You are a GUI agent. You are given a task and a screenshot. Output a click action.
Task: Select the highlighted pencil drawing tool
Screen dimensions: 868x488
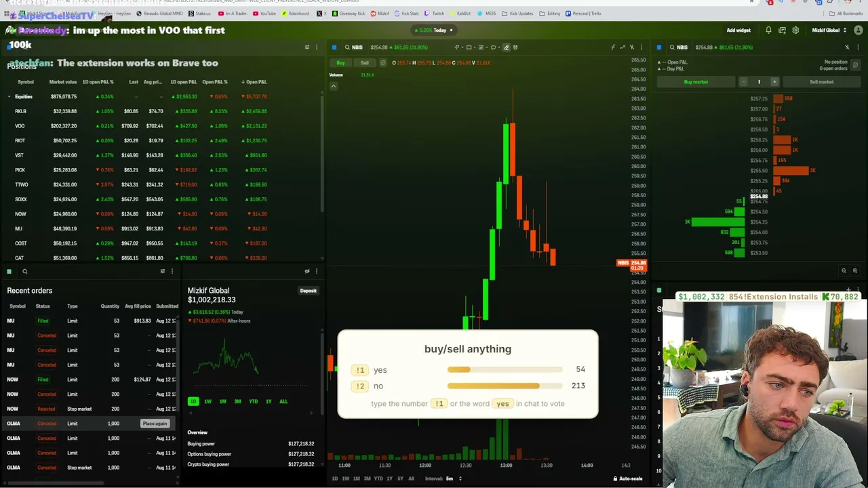point(506,47)
